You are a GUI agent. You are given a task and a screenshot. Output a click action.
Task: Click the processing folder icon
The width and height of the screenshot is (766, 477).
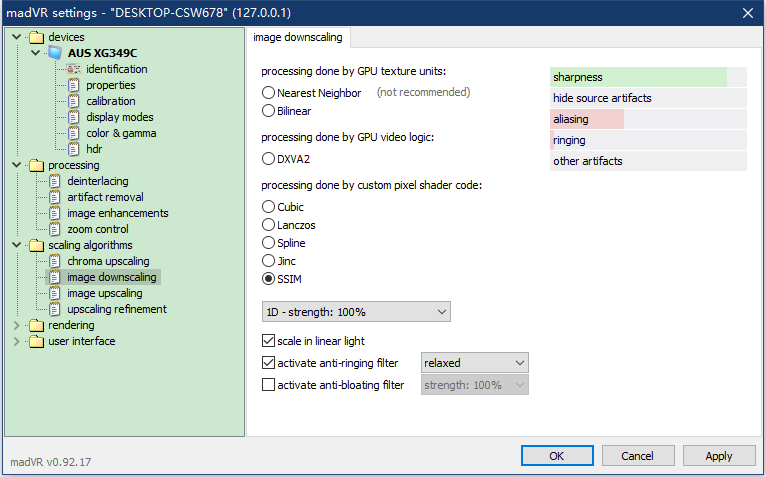36,166
